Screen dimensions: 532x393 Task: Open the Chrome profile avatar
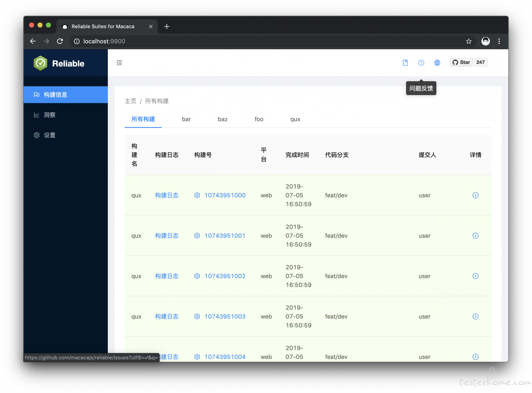[485, 41]
